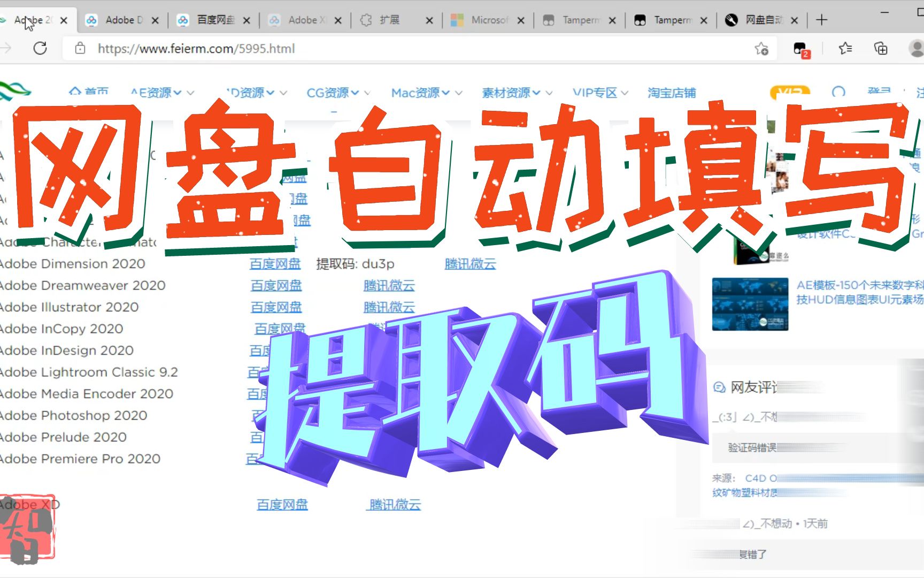Screen dimensions: 924x578
Task: Close the Adobe D tab
Action: point(155,20)
